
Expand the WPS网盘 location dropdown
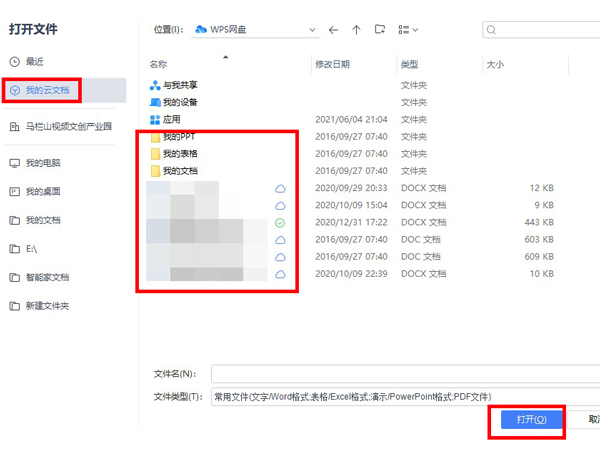312,30
